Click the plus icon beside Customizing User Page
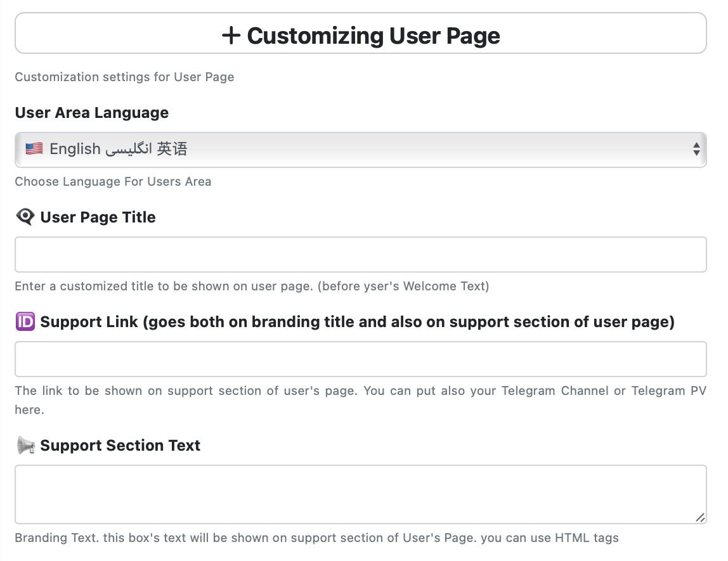Image resolution: width=728 pixels, height=561 pixels. [x=231, y=35]
